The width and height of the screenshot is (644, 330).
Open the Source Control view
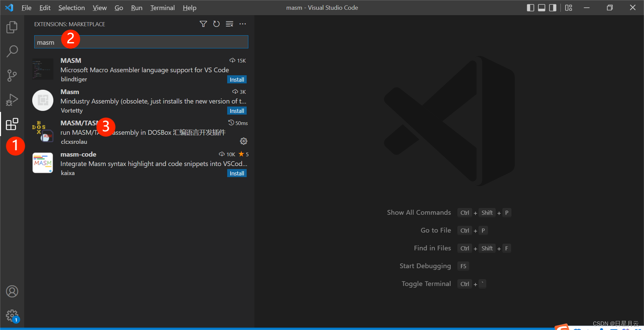tap(12, 76)
